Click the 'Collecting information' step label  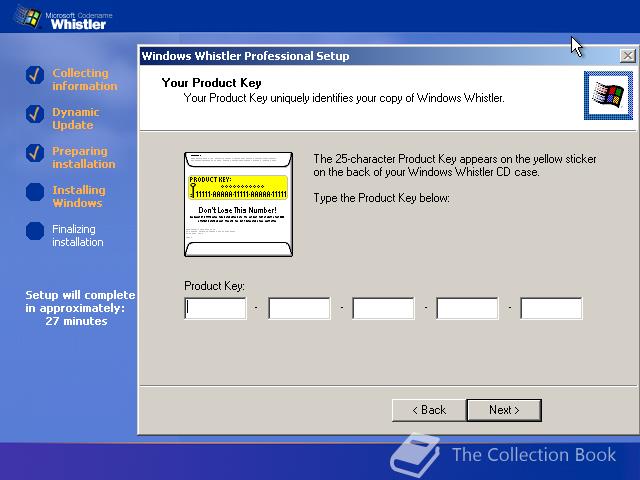84,80
